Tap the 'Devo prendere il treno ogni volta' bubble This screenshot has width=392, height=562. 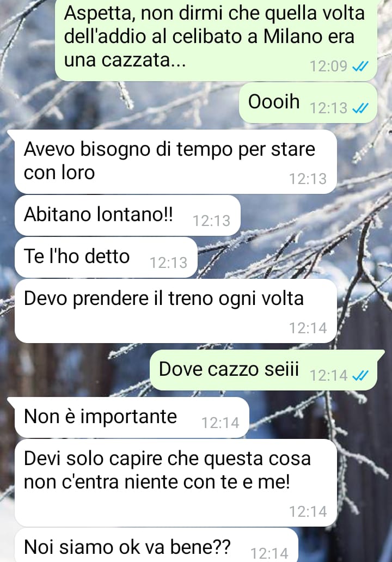click(x=175, y=311)
